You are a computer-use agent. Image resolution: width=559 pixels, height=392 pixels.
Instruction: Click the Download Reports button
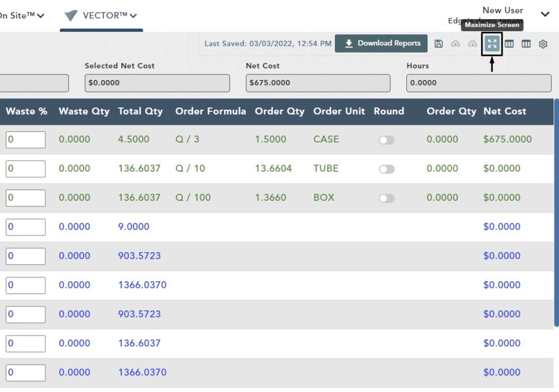[x=381, y=44]
